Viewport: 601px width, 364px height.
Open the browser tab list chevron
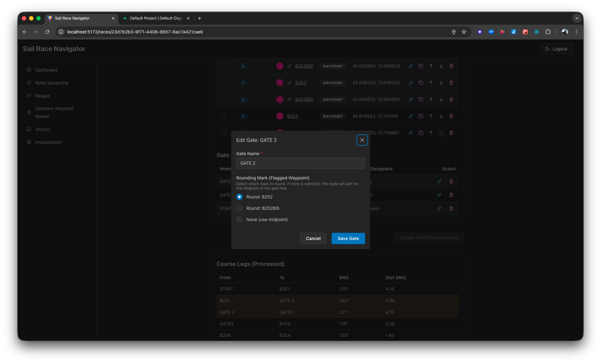coord(577,18)
